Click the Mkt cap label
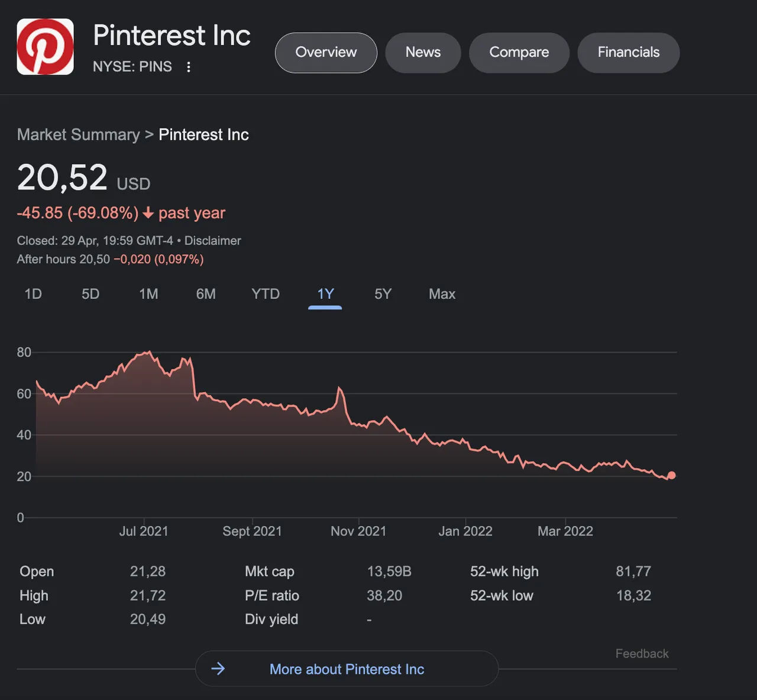Image resolution: width=757 pixels, height=700 pixels. pyautogui.click(x=270, y=572)
